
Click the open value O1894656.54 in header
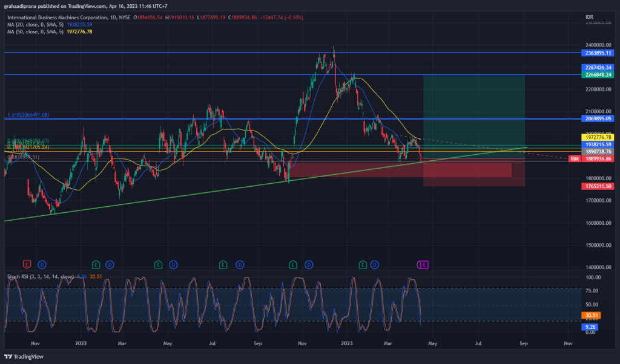[148, 18]
